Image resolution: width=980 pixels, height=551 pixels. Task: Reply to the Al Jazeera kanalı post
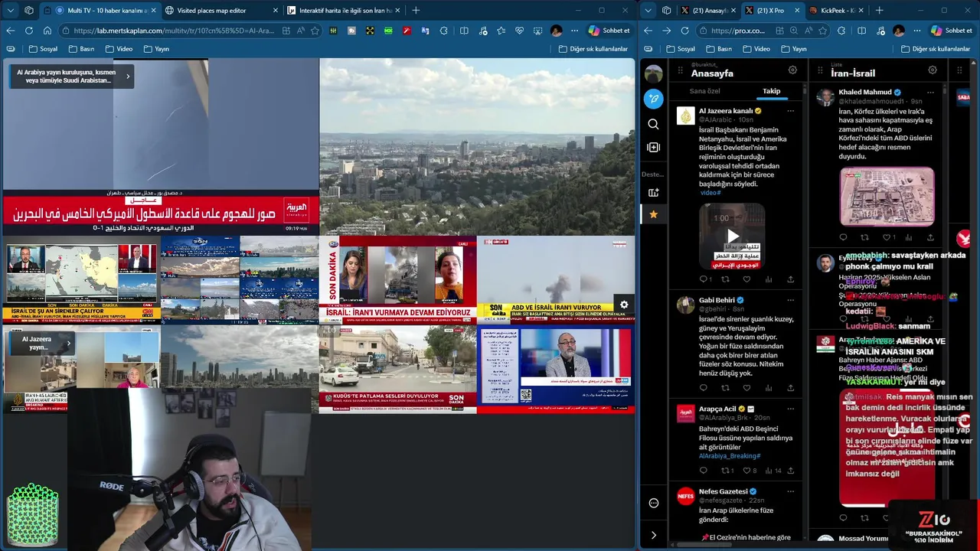click(x=703, y=279)
